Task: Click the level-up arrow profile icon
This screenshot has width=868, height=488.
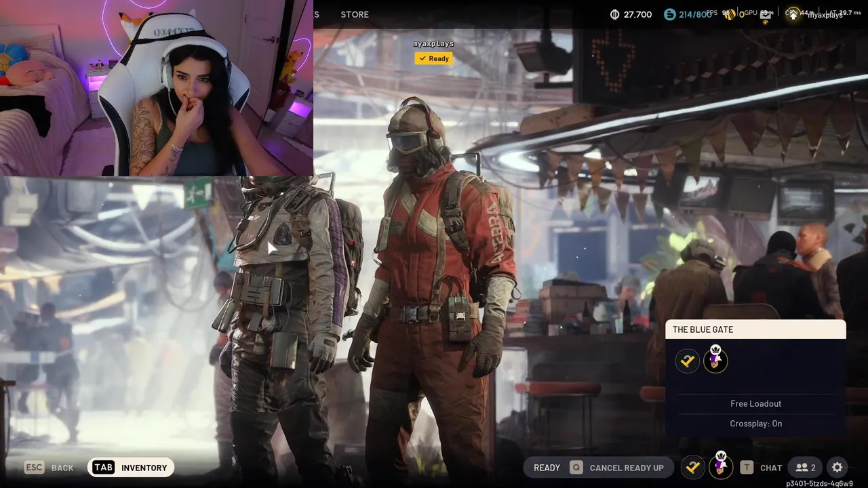Action: [793, 14]
